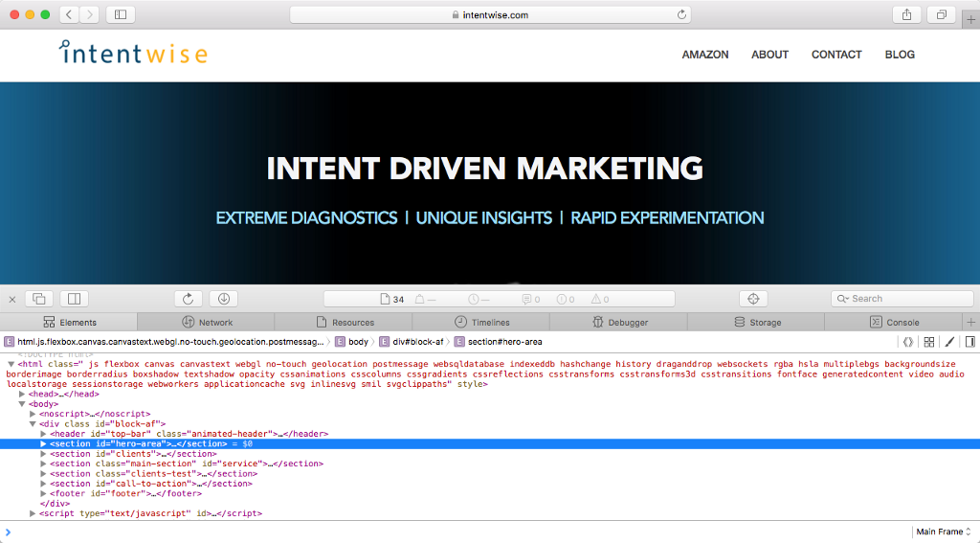Image resolution: width=980 pixels, height=543 pixels.
Task: Toggle shadow DOM display icon
Action: coord(908,342)
